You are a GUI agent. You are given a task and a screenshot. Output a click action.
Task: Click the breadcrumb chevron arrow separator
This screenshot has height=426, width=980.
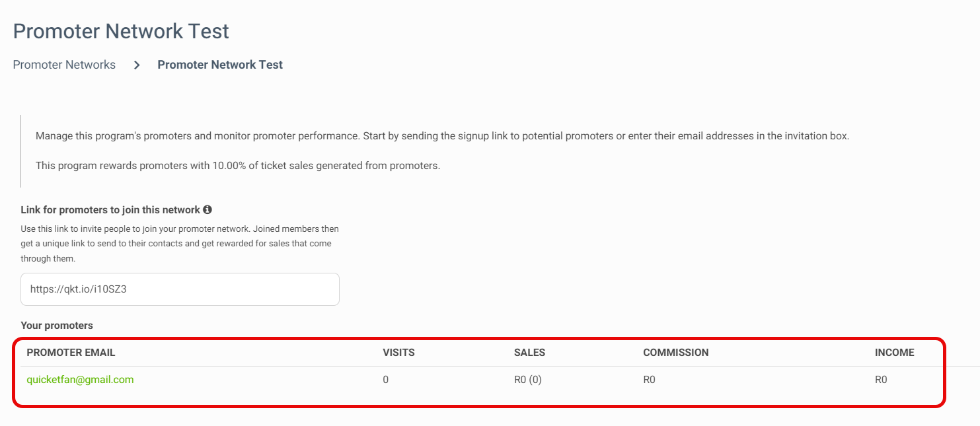pyautogui.click(x=137, y=65)
